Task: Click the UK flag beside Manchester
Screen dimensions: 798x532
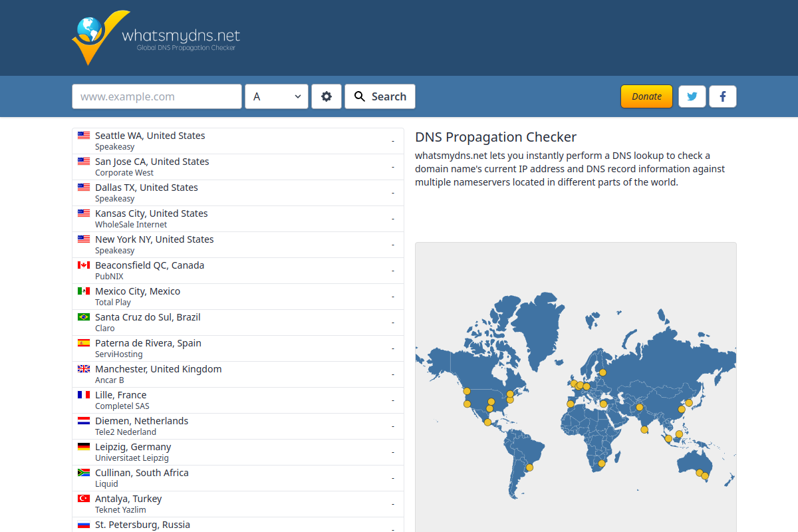Action: point(84,368)
